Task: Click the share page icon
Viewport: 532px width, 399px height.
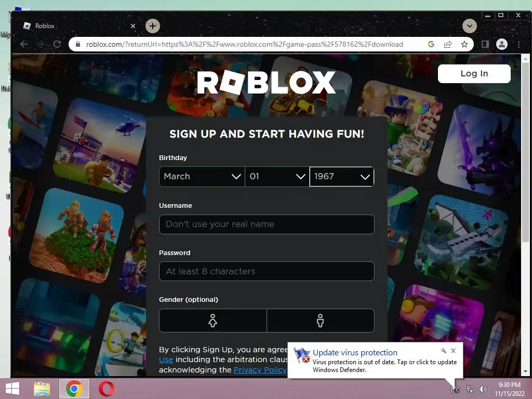Action: point(448,44)
